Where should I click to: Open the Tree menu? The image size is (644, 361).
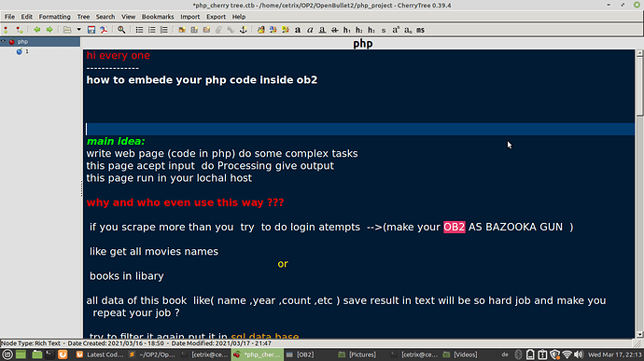coord(83,17)
